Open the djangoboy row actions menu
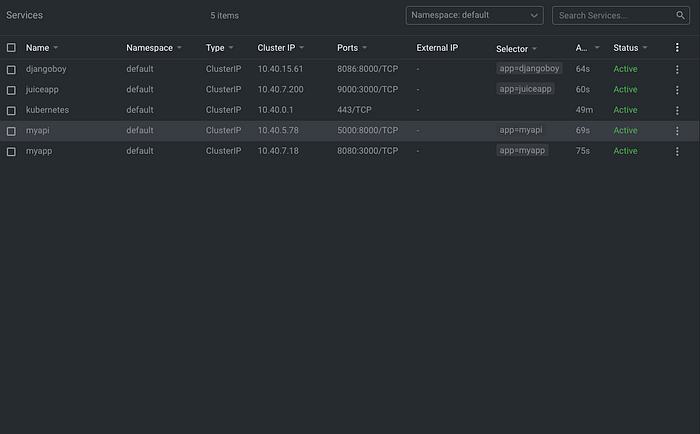The width and height of the screenshot is (700, 434). pos(677,69)
